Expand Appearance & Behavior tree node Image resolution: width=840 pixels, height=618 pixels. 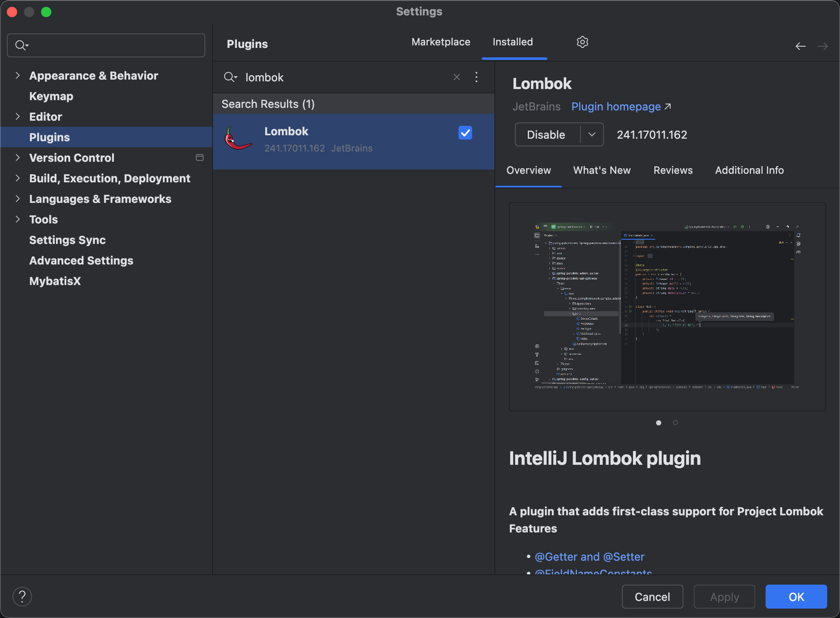pyautogui.click(x=18, y=76)
